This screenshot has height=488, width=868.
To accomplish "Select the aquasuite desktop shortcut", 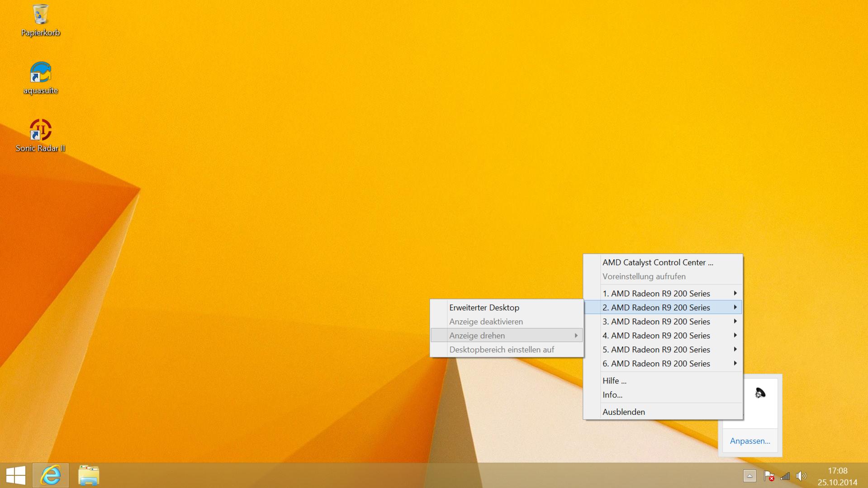I will [40, 78].
